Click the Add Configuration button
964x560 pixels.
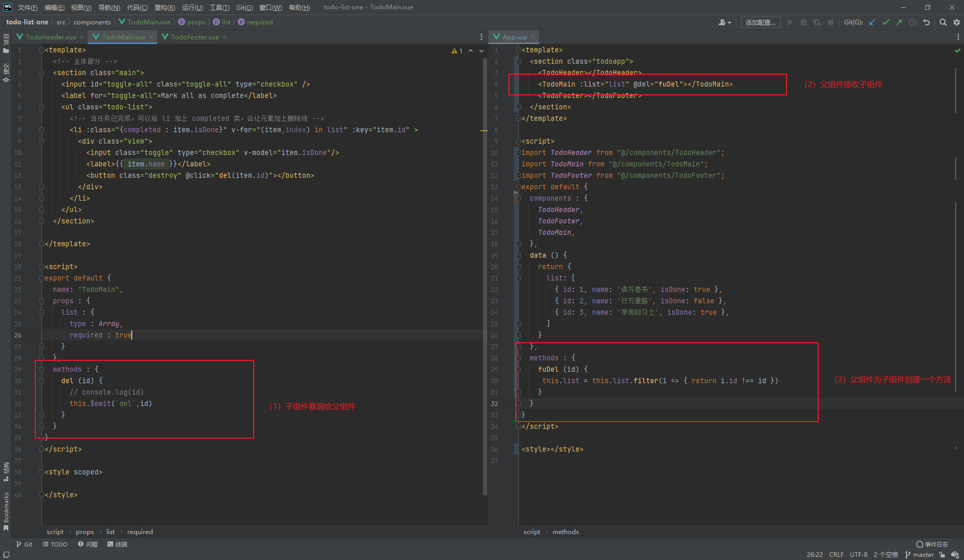tap(760, 22)
